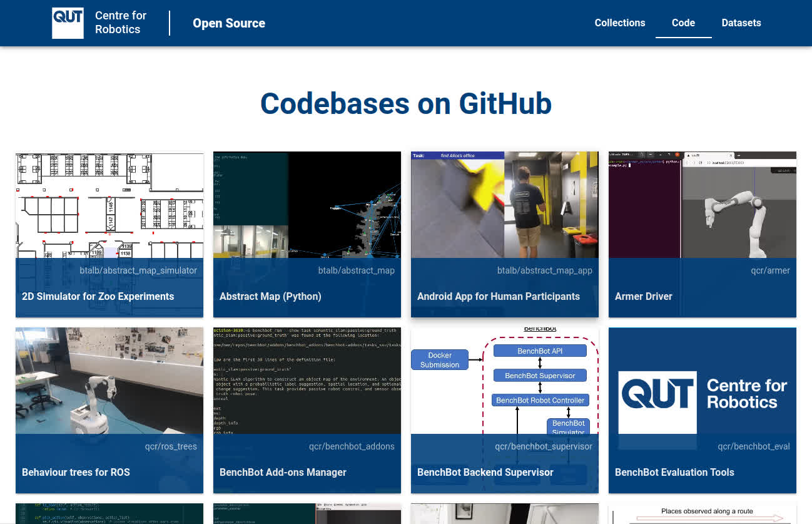Switch to the Datasets tab
Image resolution: width=812 pixels, height=524 pixels.
click(741, 23)
